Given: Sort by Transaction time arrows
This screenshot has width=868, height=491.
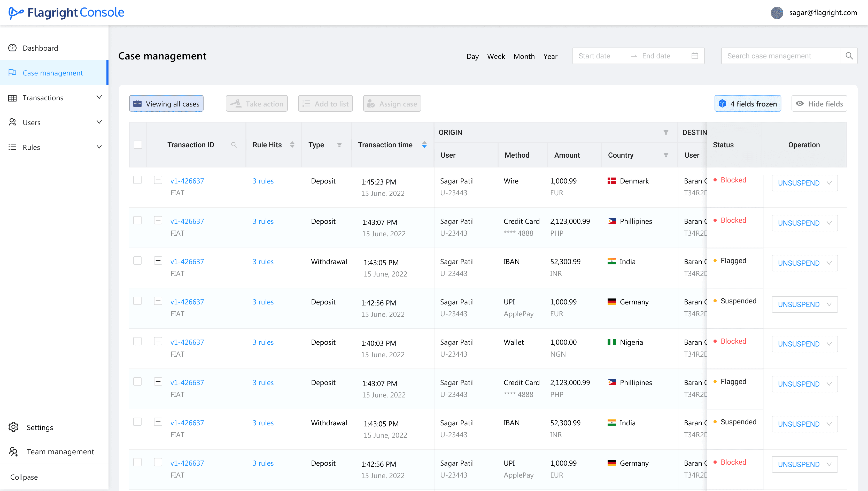Looking at the screenshot, I should pyautogui.click(x=424, y=145).
